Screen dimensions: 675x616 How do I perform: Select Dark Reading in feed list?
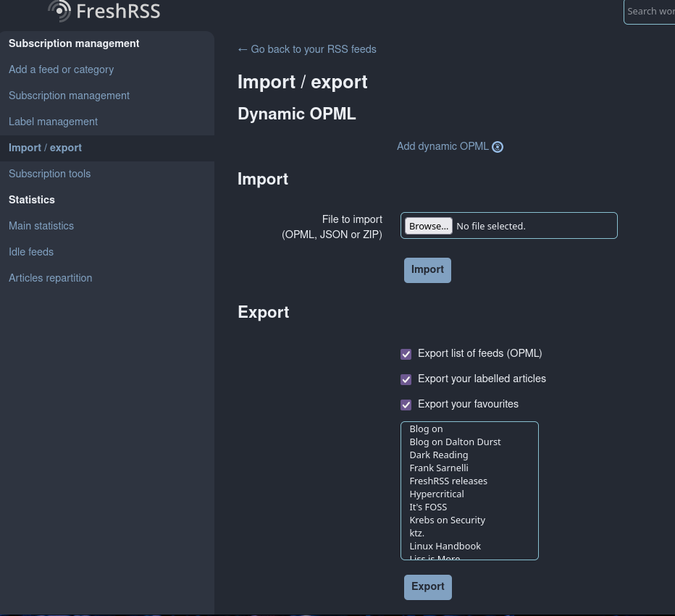click(439, 455)
